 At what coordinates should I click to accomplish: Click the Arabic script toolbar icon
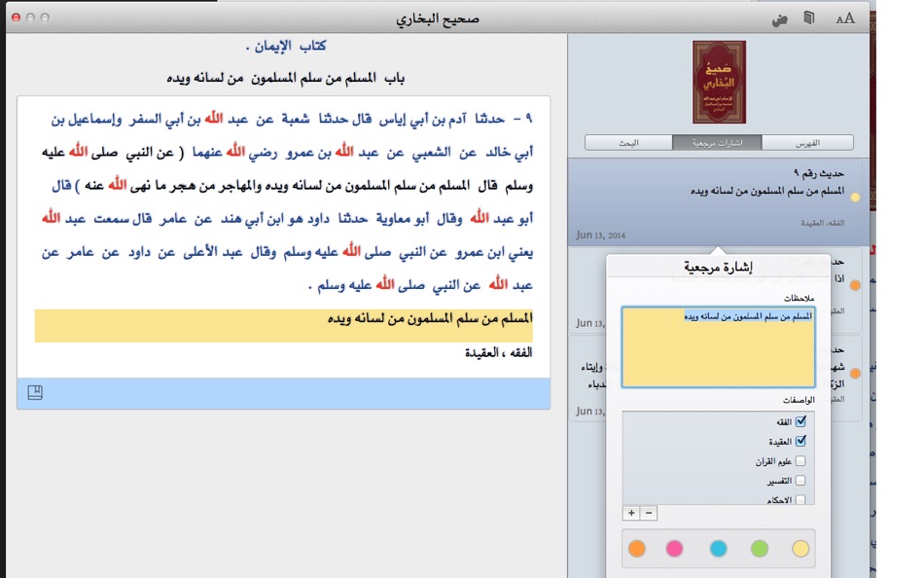pyautogui.click(x=780, y=19)
